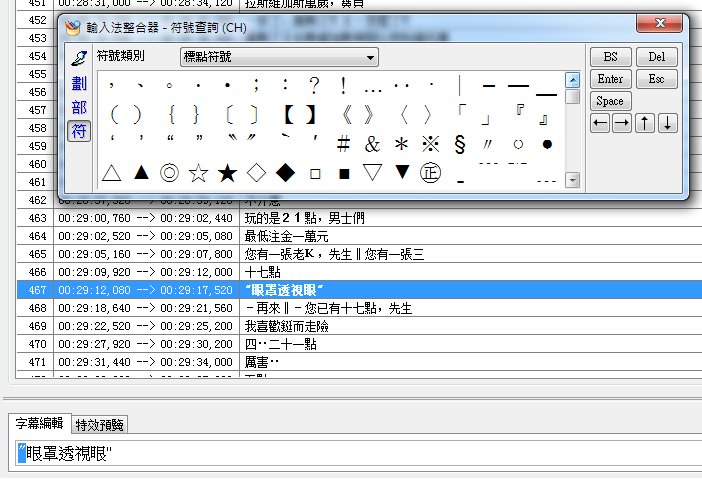Select subtitle row 471 厲害
702x479 pixels.
[x=359, y=362]
